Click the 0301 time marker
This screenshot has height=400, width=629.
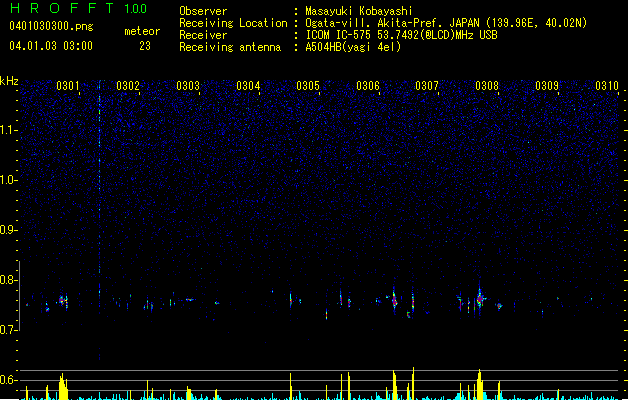(68, 86)
